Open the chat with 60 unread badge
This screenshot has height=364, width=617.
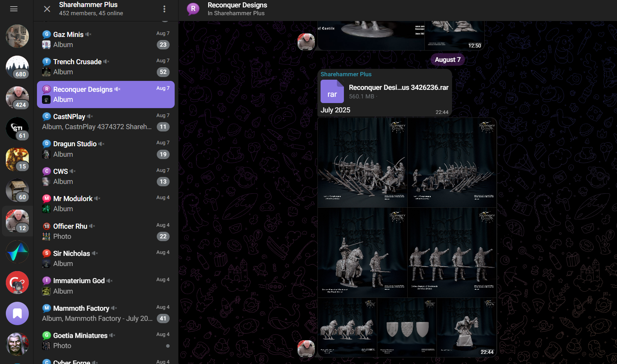pyautogui.click(x=17, y=190)
